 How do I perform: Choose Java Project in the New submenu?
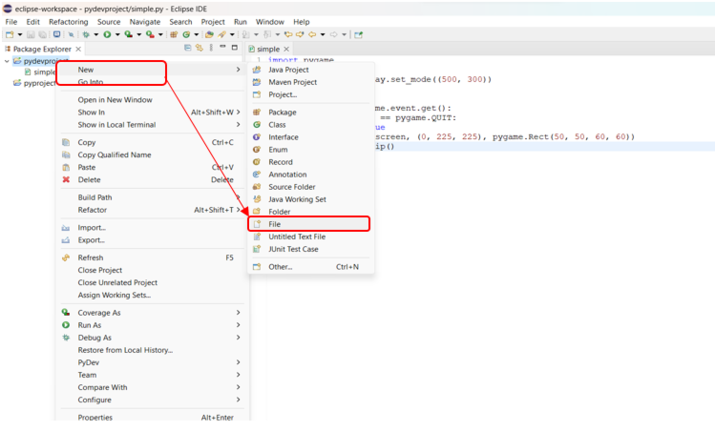288,70
